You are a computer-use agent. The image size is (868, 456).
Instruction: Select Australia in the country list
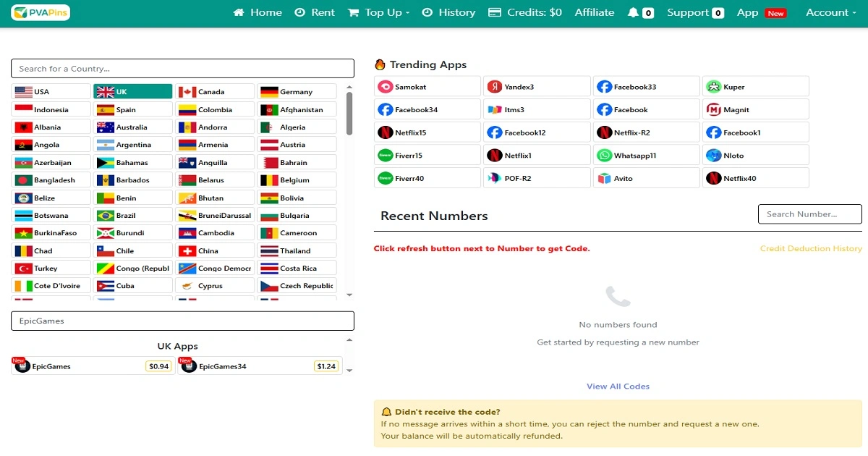coord(133,127)
